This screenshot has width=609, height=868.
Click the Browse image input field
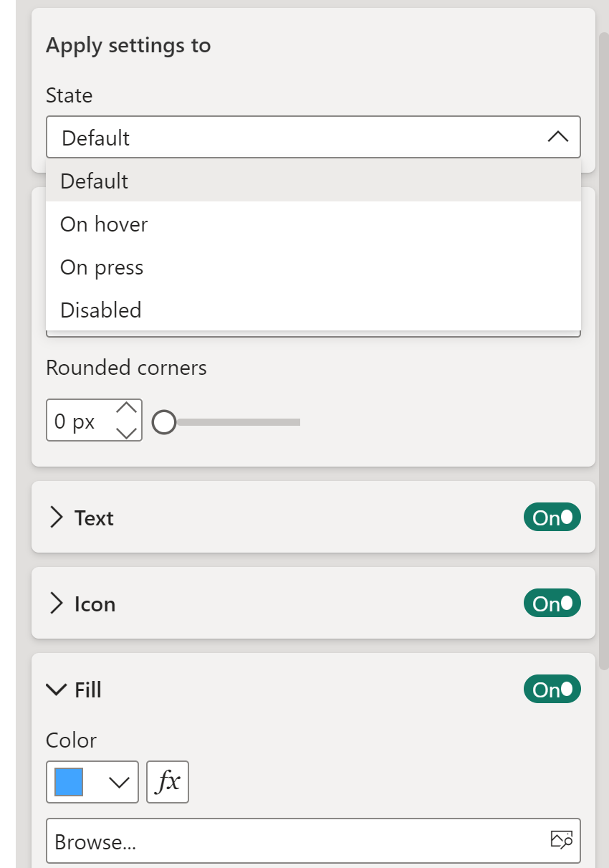click(x=294, y=841)
